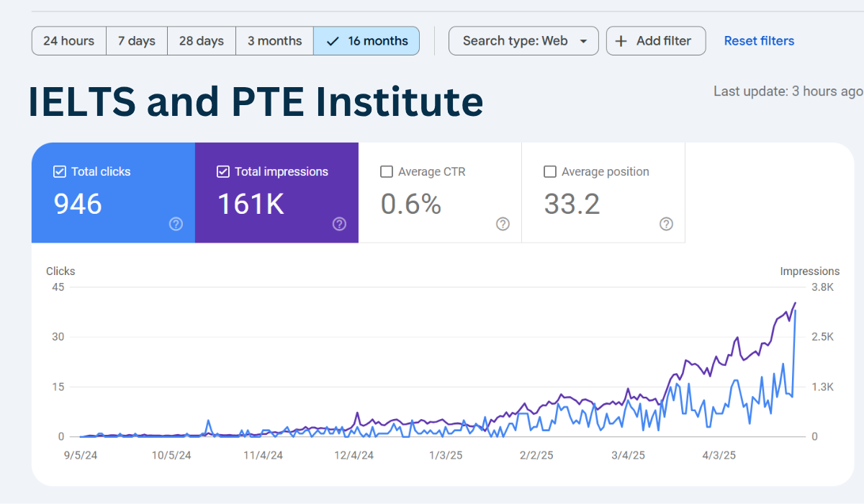Open the Total impressions help tooltip icon
Viewport: 864px width, 504px height.
pos(339,224)
